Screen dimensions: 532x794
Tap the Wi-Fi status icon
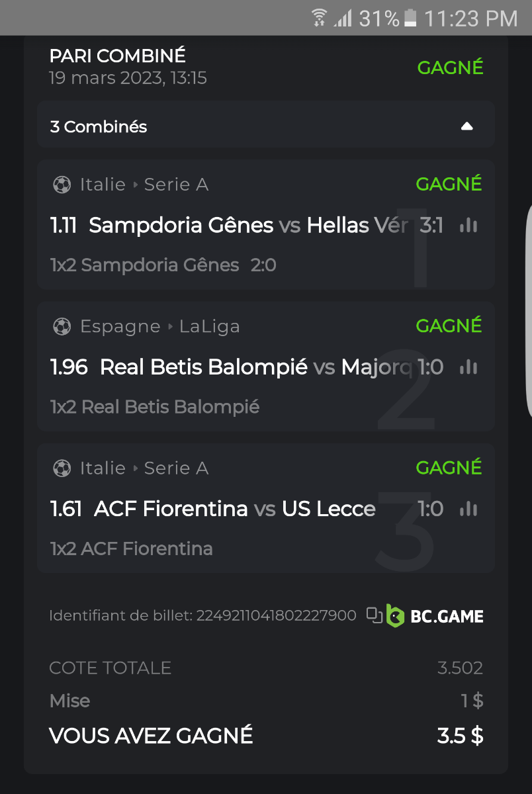click(320, 18)
